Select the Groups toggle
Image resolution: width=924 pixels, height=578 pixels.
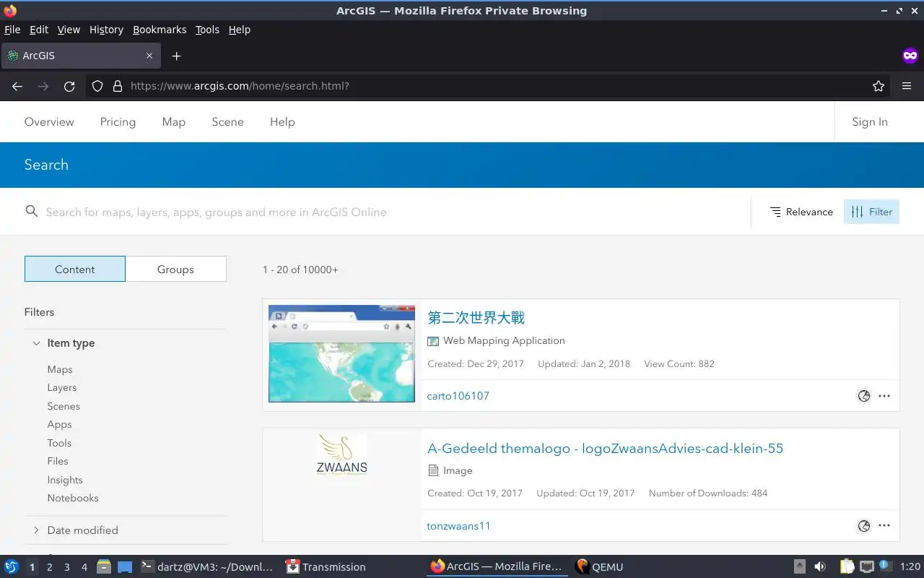click(175, 269)
